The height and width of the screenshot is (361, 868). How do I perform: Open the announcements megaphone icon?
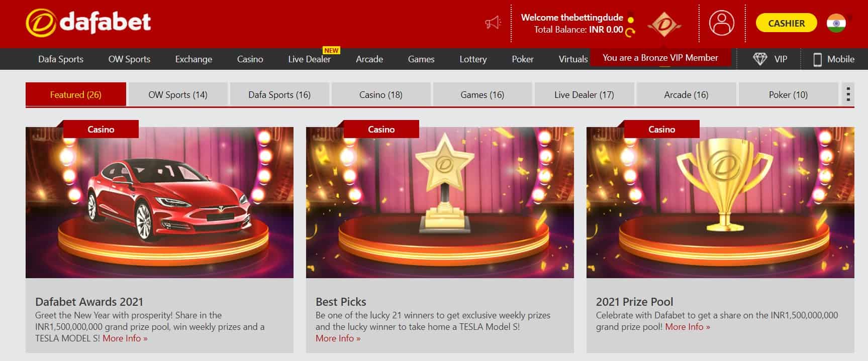point(493,23)
